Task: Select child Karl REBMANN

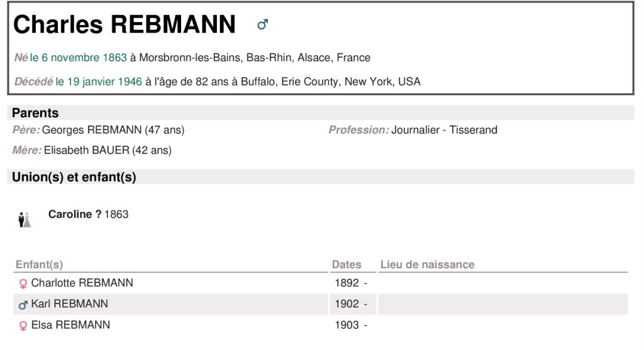Action: click(69, 304)
